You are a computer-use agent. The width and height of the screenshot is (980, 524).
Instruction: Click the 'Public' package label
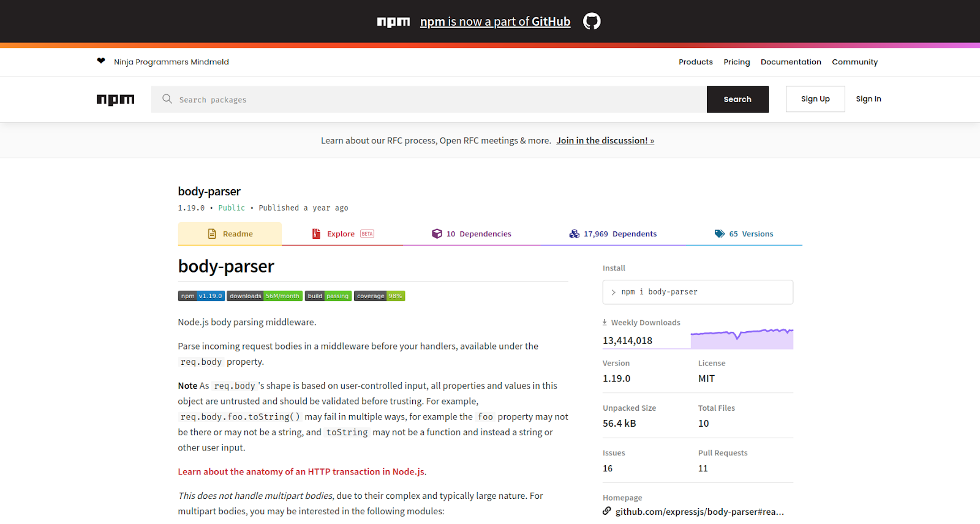pyautogui.click(x=232, y=208)
